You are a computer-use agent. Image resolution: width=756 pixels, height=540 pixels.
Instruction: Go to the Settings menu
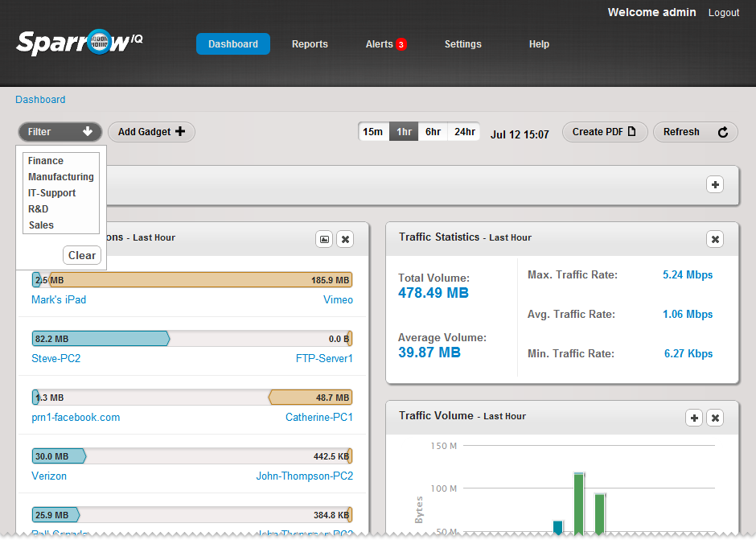click(462, 44)
